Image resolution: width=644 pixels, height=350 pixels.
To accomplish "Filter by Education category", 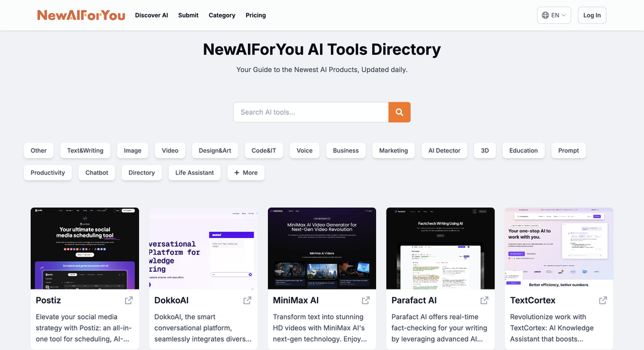I will [x=523, y=151].
